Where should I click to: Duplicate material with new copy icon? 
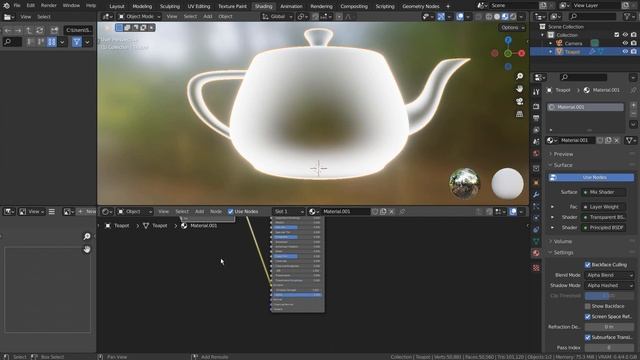[608, 140]
